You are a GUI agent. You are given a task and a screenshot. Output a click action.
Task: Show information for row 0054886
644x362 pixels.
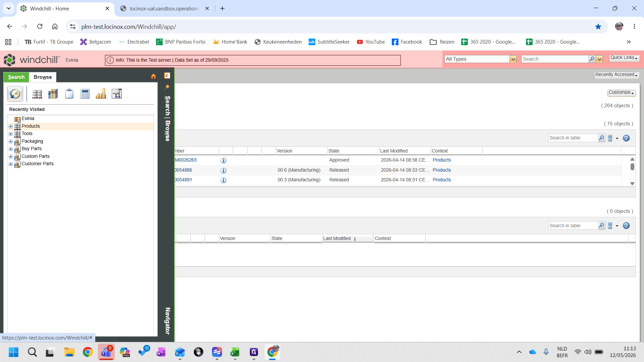223,171
